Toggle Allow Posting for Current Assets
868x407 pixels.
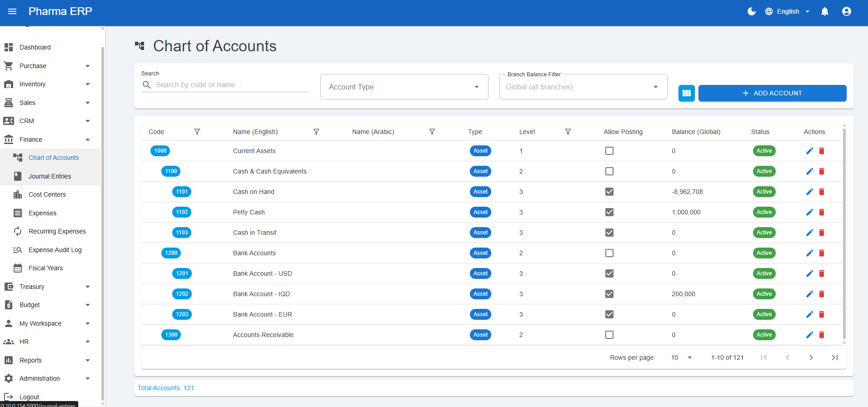(609, 151)
